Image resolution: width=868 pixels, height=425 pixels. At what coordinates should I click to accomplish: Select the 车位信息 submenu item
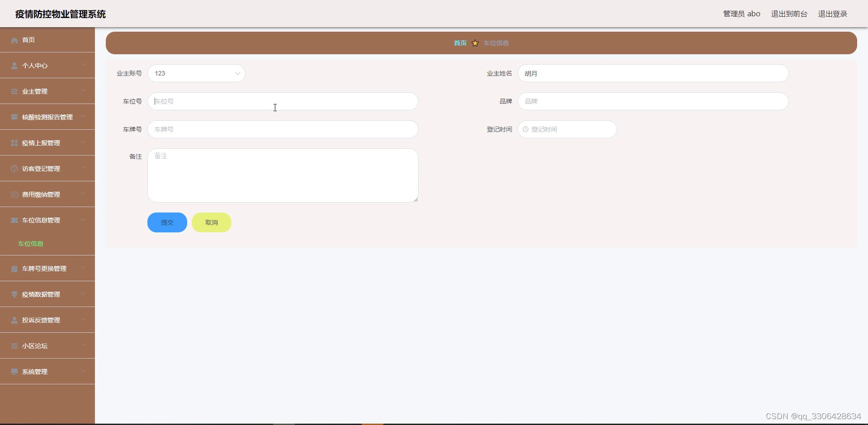coord(31,244)
